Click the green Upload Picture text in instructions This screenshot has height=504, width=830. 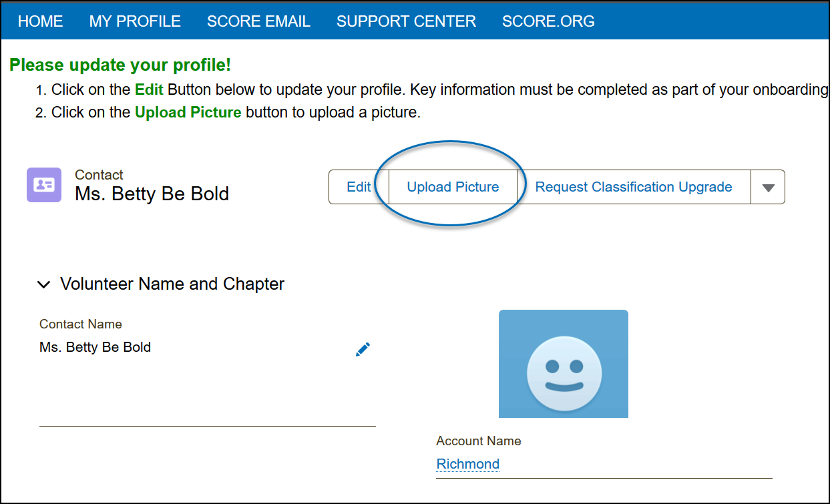pos(188,112)
